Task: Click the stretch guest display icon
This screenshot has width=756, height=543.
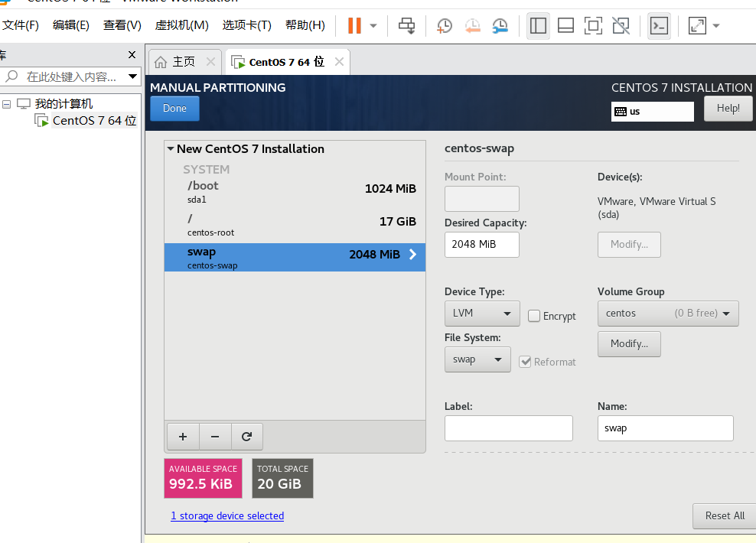Action: coord(697,25)
